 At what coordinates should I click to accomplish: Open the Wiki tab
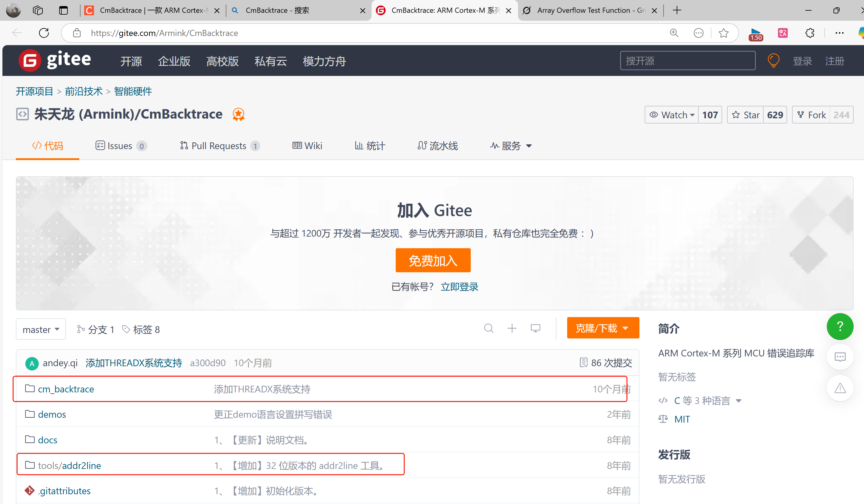(307, 146)
